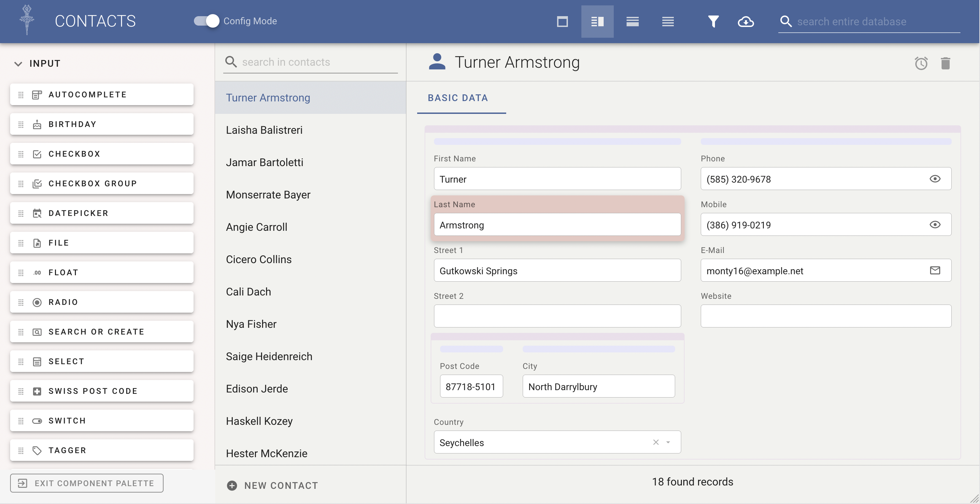Open the BASIC DATA tab
The height and width of the screenshot is (504, 980).
(x=458, y=98)
